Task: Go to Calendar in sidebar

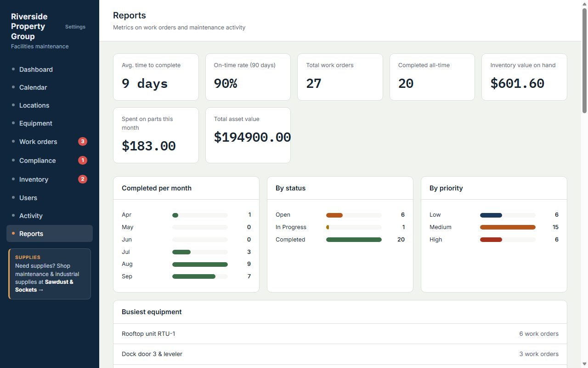Action: click(50, 87)
